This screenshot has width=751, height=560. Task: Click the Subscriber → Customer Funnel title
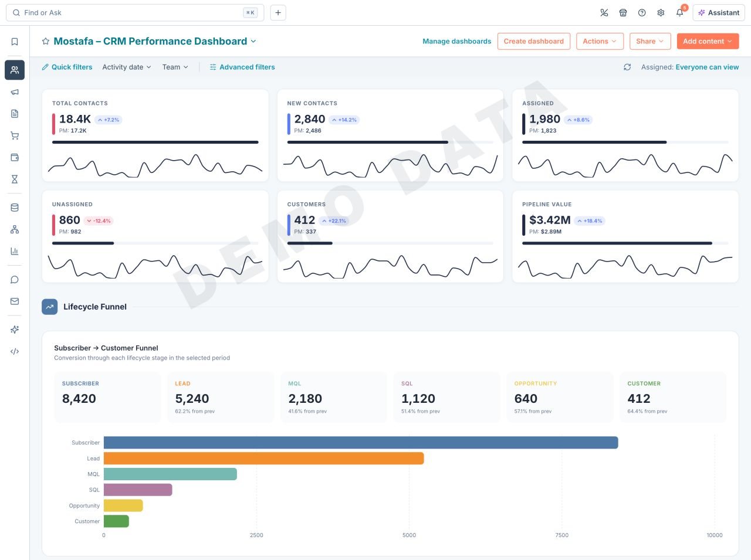pos(106,348)
